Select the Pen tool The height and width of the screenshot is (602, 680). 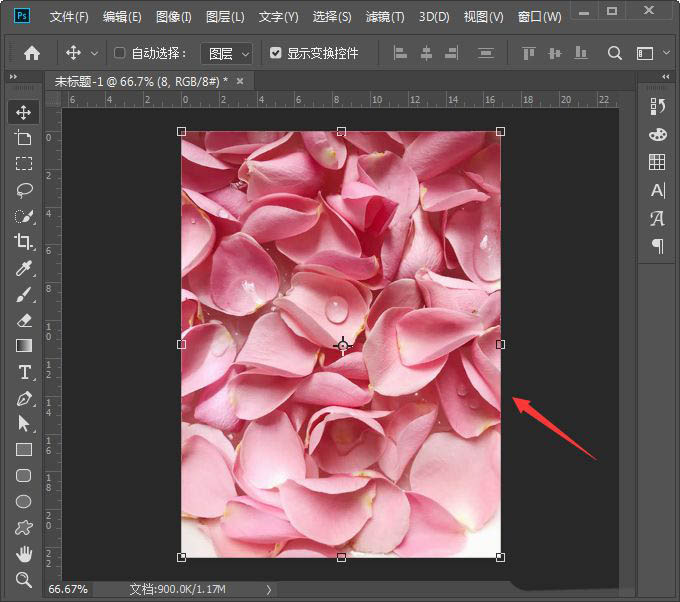(x=24, y=398)
